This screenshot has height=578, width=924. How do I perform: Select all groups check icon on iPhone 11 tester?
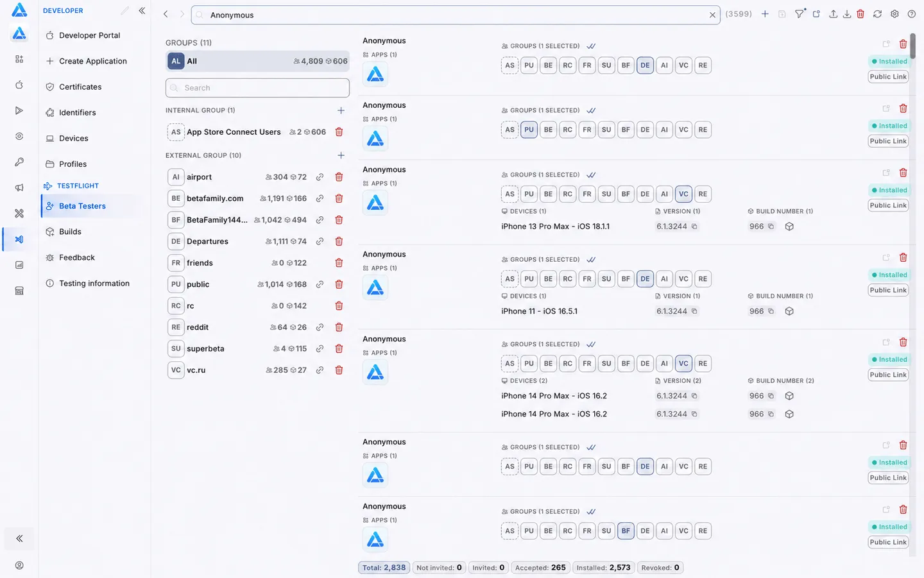(591, 260)
